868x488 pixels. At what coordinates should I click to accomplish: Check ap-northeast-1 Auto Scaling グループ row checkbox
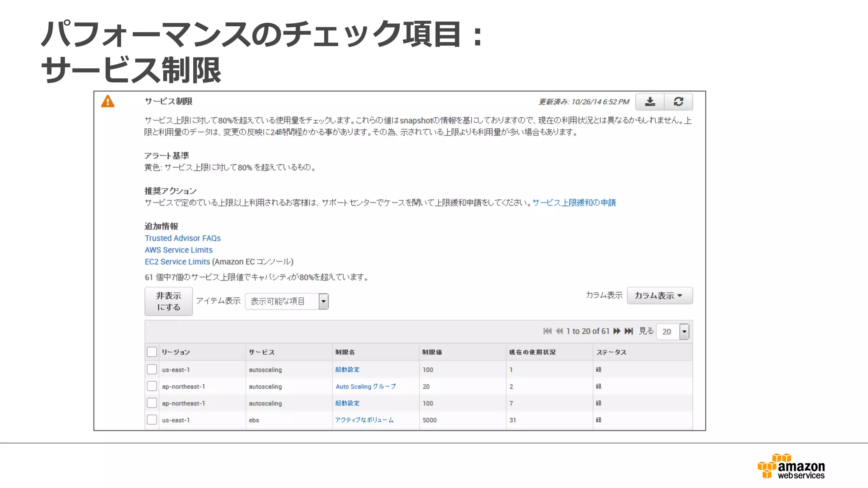click(152, 386)
